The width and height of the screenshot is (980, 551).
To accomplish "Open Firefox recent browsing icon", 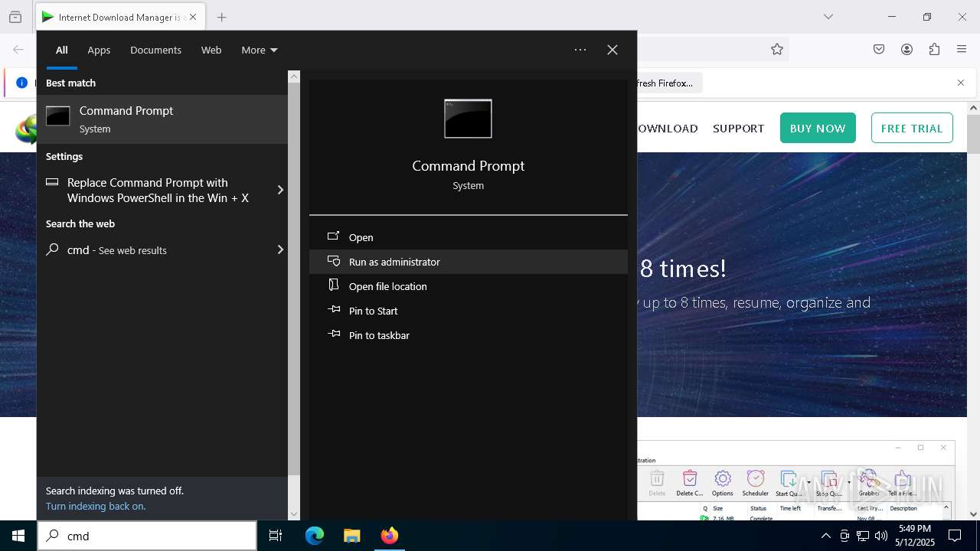I will click(x=15, y=17).
